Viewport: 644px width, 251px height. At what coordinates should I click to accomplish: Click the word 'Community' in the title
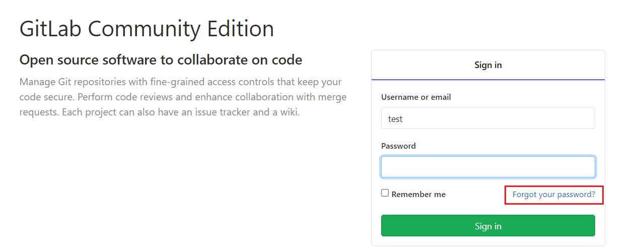coord(144,29)
